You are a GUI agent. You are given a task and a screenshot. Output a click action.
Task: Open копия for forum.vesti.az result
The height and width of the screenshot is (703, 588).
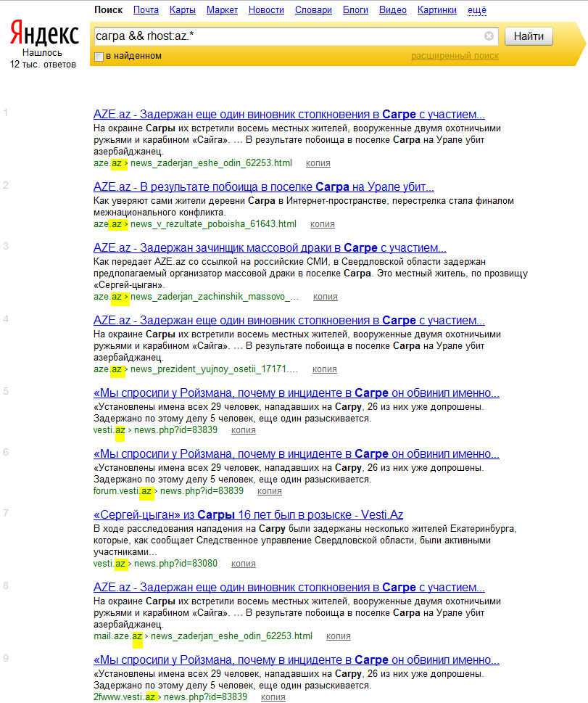click(x=270, y=491)
